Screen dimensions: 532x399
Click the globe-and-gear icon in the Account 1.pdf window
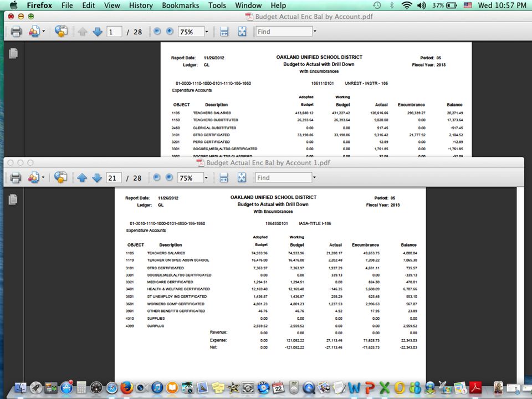[x=60, y=177]
